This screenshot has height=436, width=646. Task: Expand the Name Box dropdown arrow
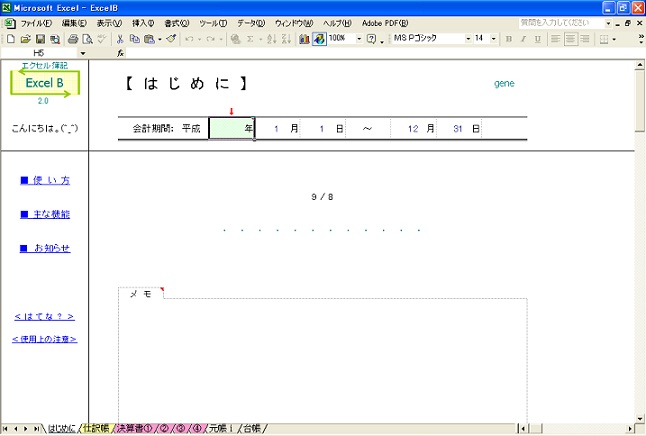coord(83,53)
